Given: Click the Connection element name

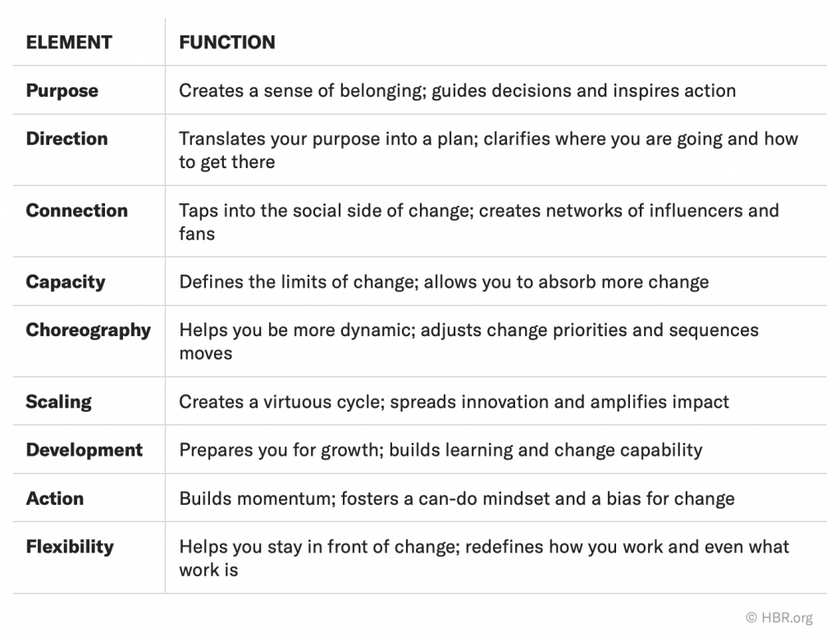Looking at the screenshot, I should [x=76, y=211].
